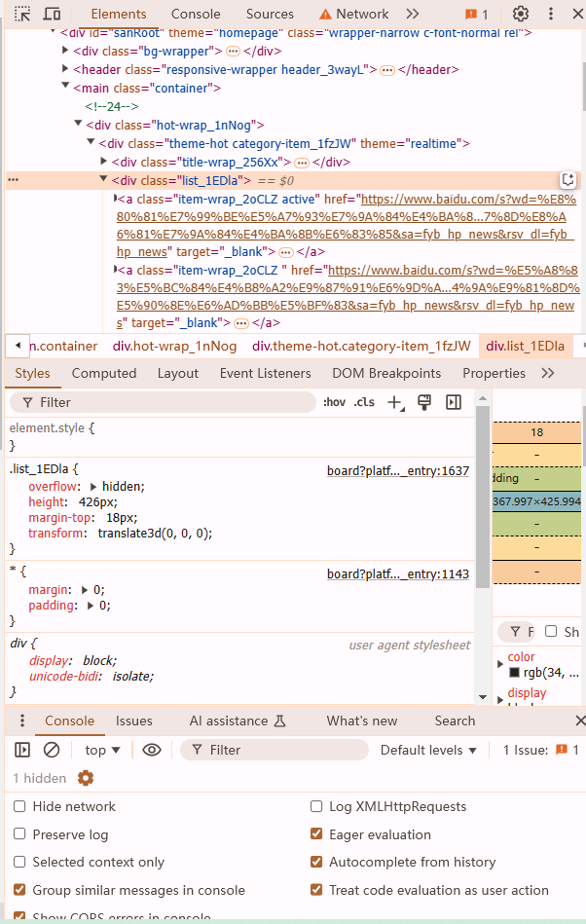Open the Default levels dropdown

(428, 750)
